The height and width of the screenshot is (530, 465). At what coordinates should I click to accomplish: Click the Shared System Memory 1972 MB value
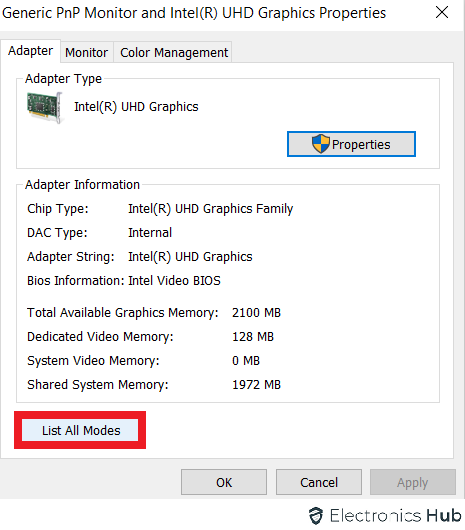[x=256, y=385]
